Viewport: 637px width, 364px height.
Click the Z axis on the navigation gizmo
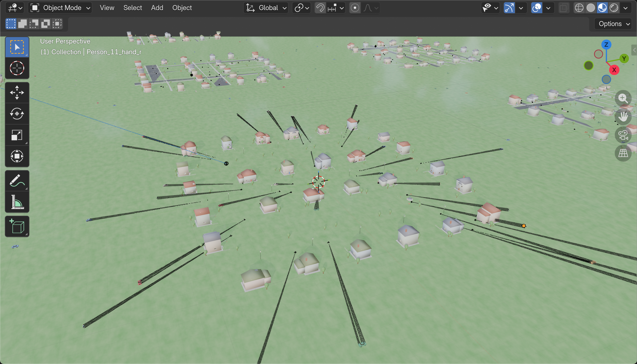tap(606, 45)
